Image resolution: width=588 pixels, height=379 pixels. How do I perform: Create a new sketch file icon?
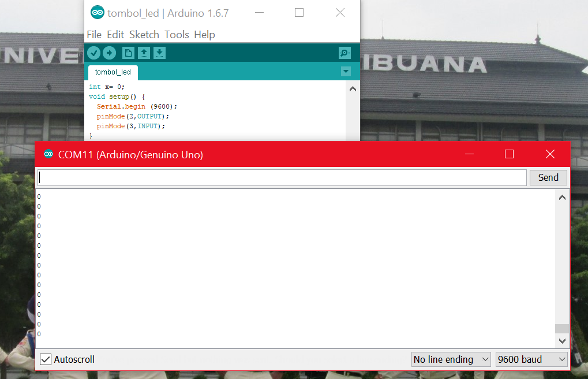(x=128, y=53)
